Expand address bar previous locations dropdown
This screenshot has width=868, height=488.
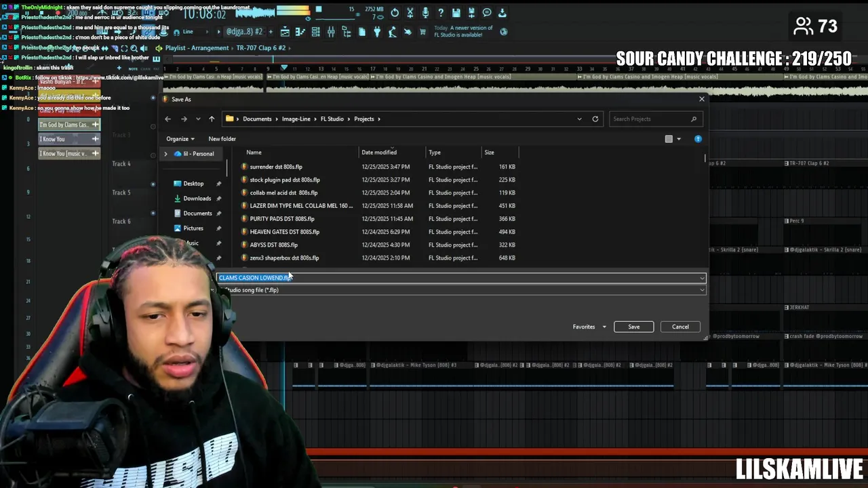click(x=579, y=119)
